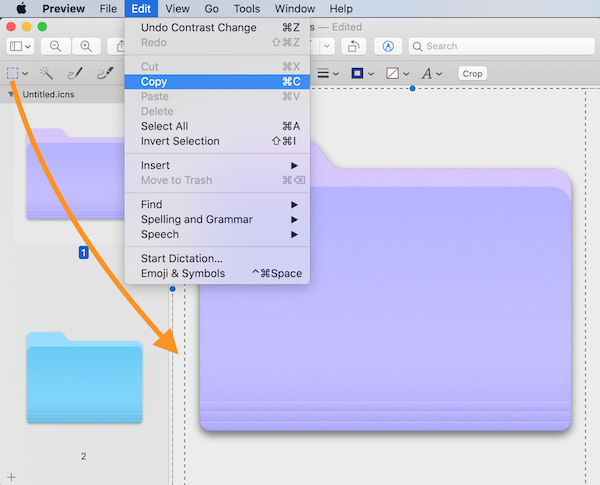Image resolution: width=600 pixels, height=485 pixels.
Task: Collapse the Untitled.icns disclosure triangle
Action: tap(11, 94)
